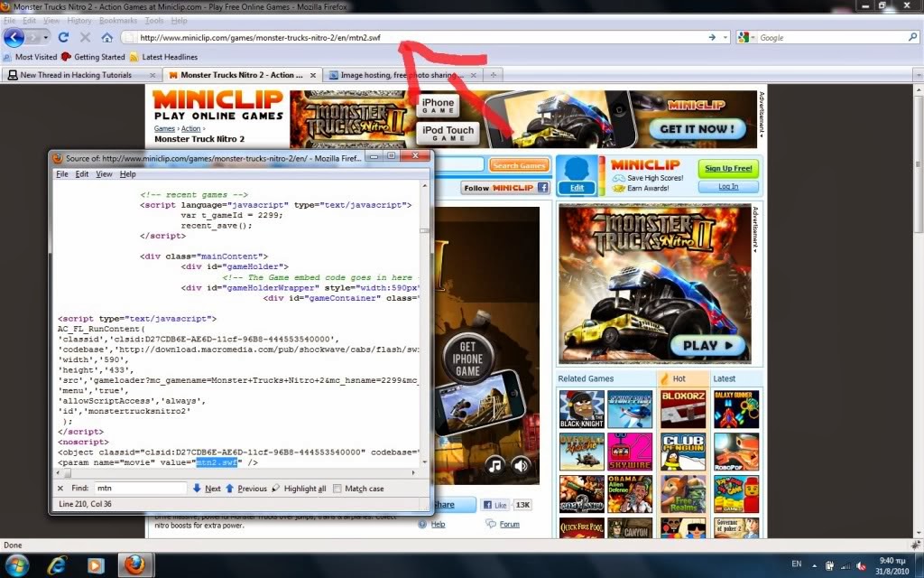Stop loading with the X icon

tap(85, 37)
